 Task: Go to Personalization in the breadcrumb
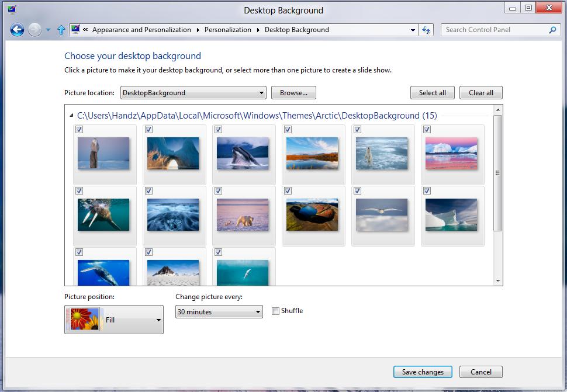227,30
